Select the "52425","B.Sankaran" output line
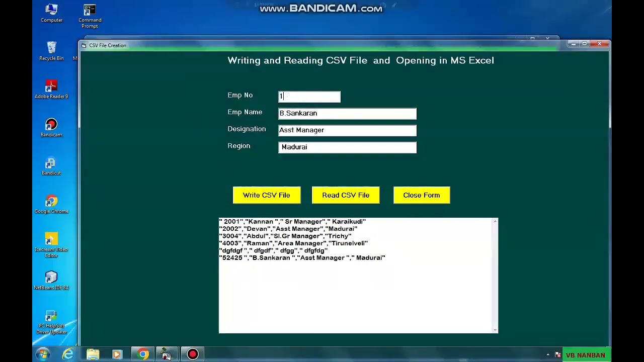Screen dimensions: 644x362 (x=302, y=257)
